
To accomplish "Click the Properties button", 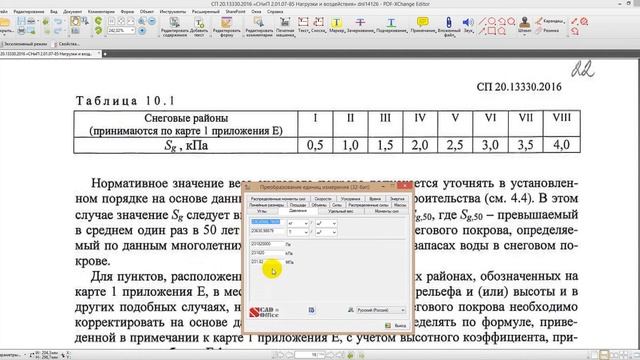I will click(x=66, y=44).
